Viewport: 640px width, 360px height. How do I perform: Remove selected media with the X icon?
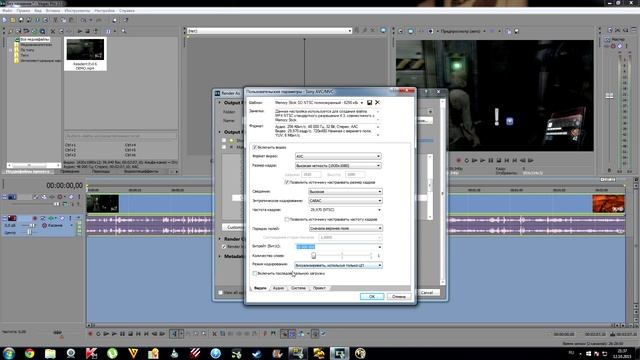[53, 31]
